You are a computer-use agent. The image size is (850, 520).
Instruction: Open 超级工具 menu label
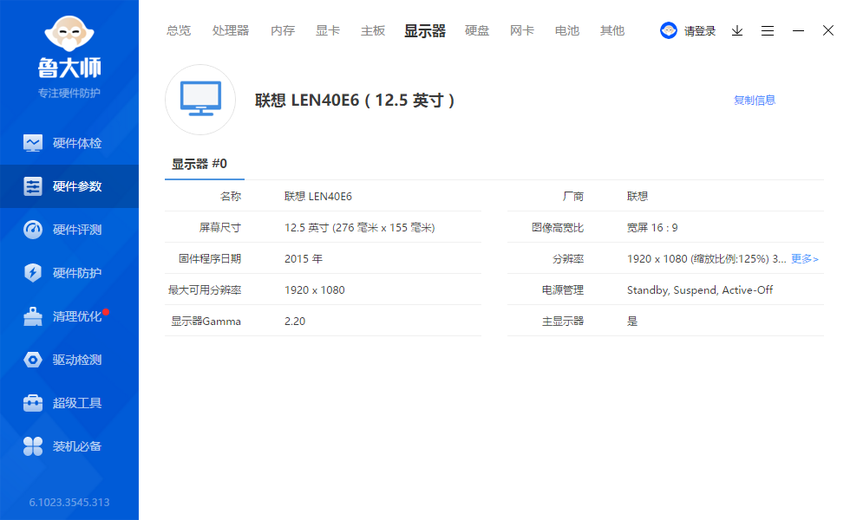(77, 403)
